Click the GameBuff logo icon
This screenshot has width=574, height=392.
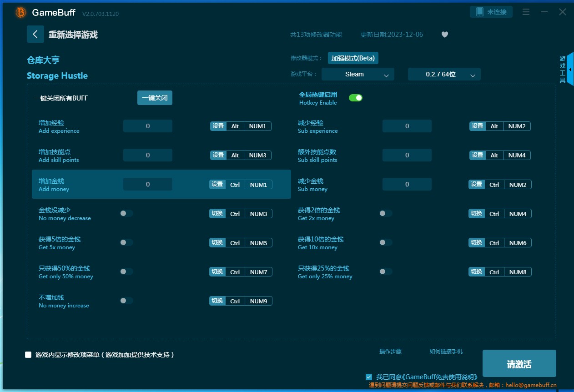pyautogui.click(x=20, y=13)
